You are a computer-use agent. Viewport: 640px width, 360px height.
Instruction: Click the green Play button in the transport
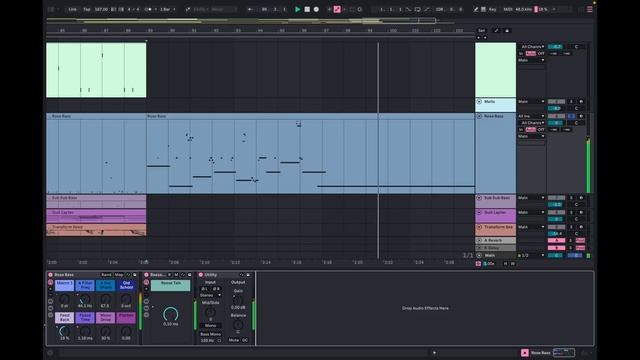pyautogui.click(x=298, y=9)
